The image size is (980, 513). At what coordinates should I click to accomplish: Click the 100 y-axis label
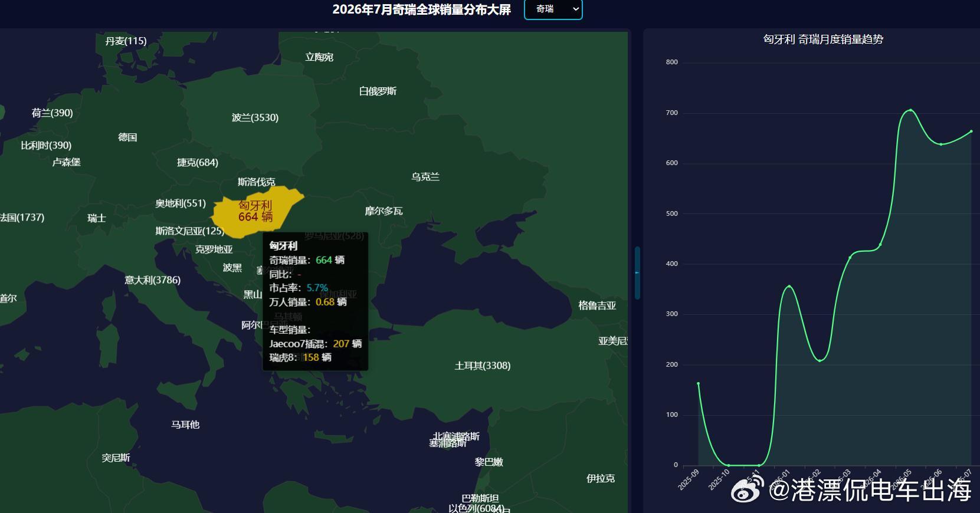672,415
